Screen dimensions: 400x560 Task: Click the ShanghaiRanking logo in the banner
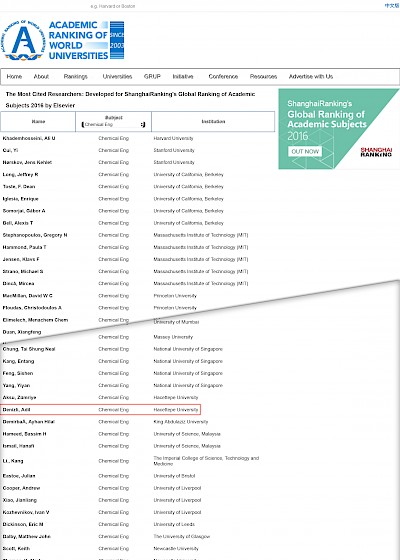pos(376,152)
